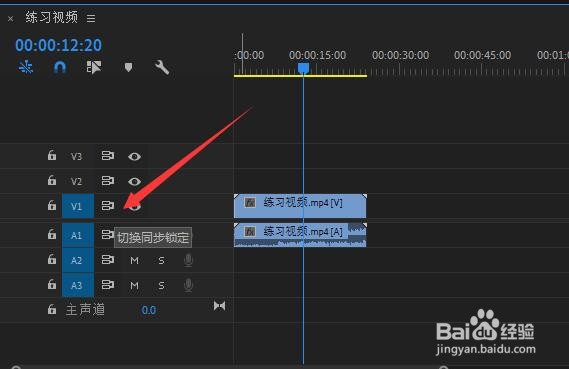Click the master track output icon
Screen dimensions: 569x369
(x=220, y=306)
